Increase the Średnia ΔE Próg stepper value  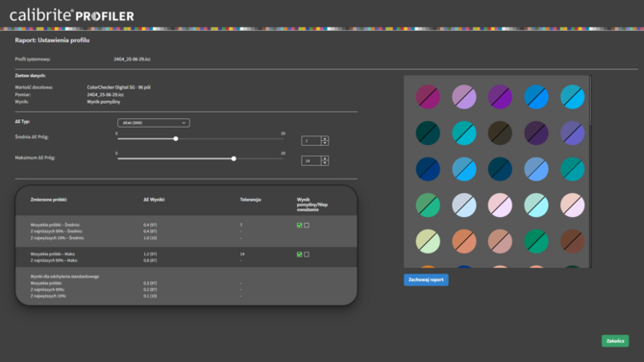[325, 138]
